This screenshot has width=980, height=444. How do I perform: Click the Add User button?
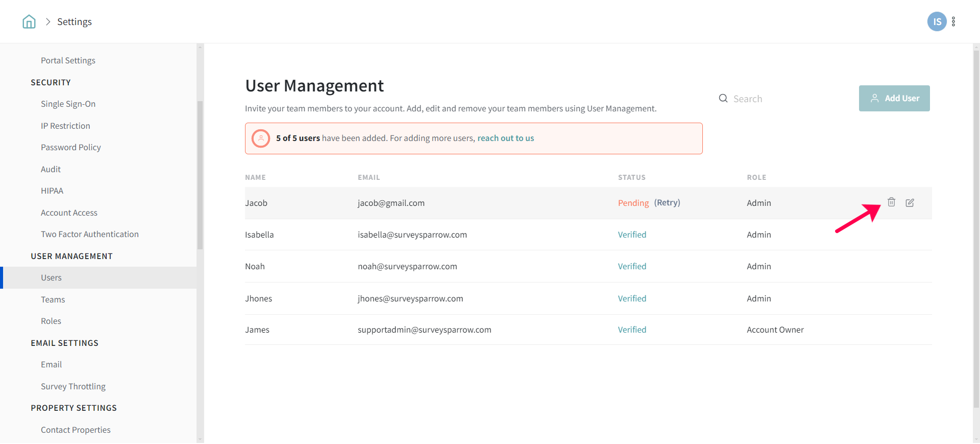tap(894, 98)
